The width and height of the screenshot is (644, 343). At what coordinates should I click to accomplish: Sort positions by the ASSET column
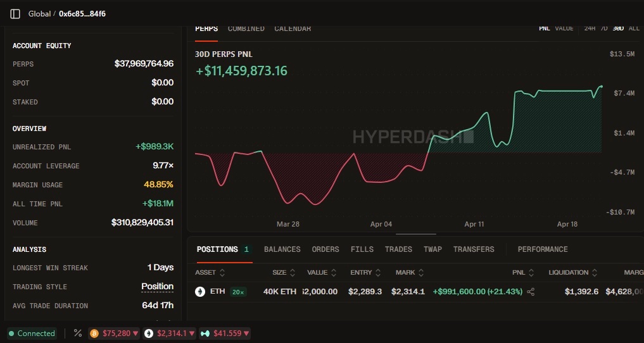coord(210,273)
